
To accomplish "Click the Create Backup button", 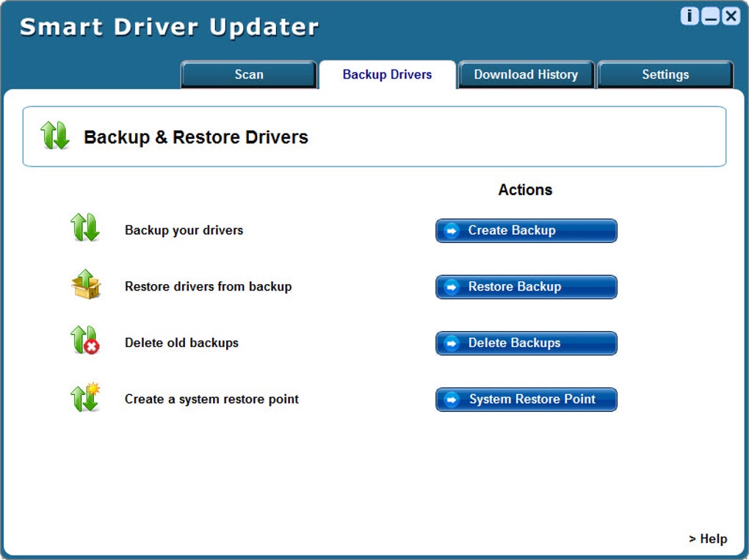I will point(527,230).
